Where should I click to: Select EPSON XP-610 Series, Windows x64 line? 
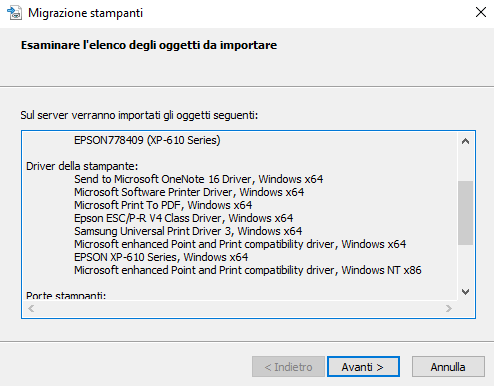pyautogui.click(x=161, y=257)
